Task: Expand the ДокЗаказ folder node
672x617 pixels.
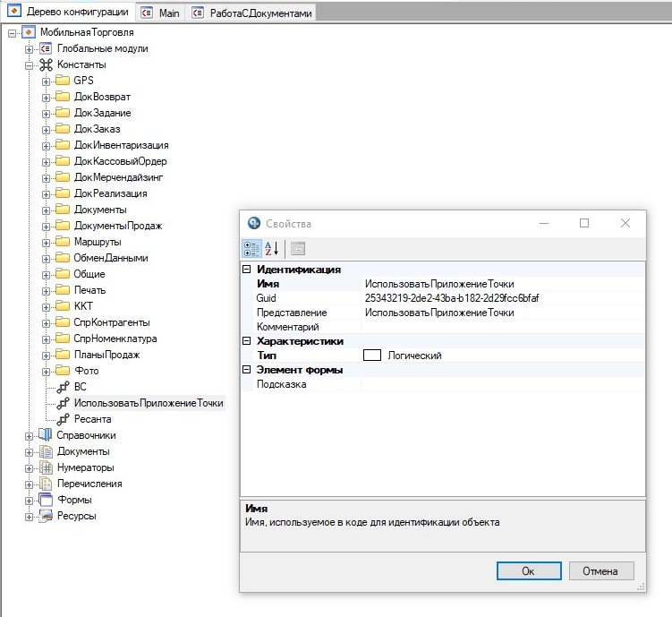Action: [x=46, y=129]
